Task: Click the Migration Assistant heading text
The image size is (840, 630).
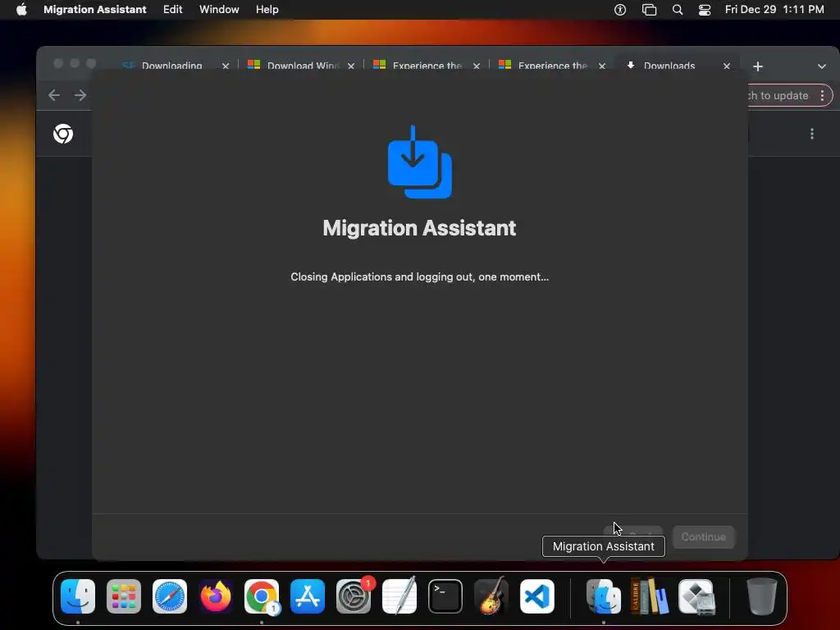Action: pyautogui.click(x=419, y=228)
